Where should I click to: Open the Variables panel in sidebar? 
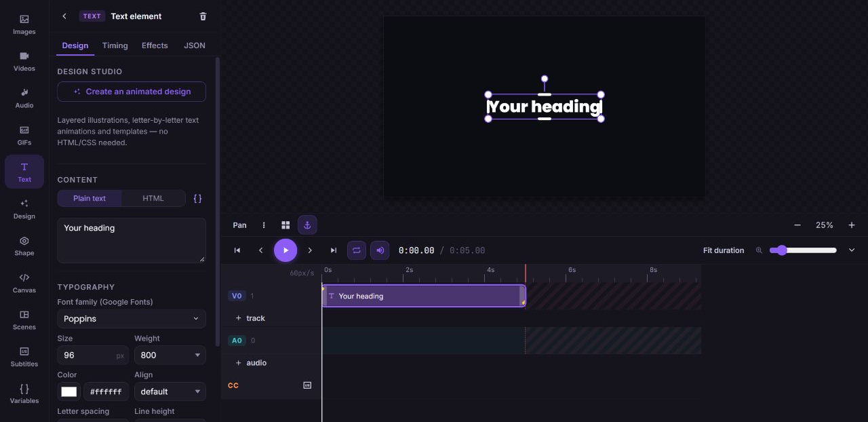[x=24, y=394]
